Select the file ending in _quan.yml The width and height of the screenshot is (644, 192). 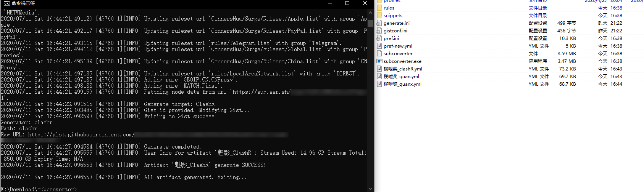[401, 76]
